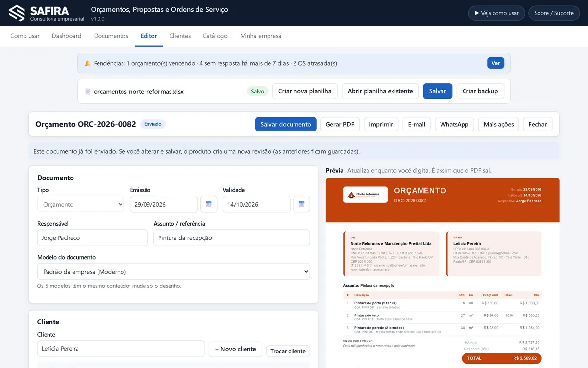Share via the WhatsApp button
This screenshot has width=588, height=368.
[x=454, y=124]
